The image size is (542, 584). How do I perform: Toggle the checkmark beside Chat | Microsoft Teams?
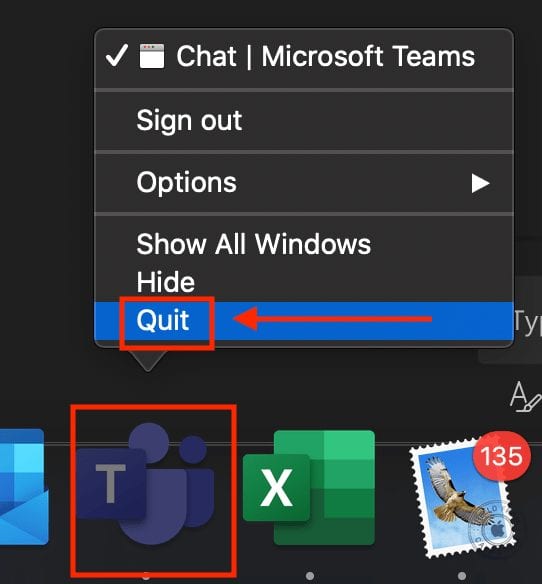click(117, 55)
